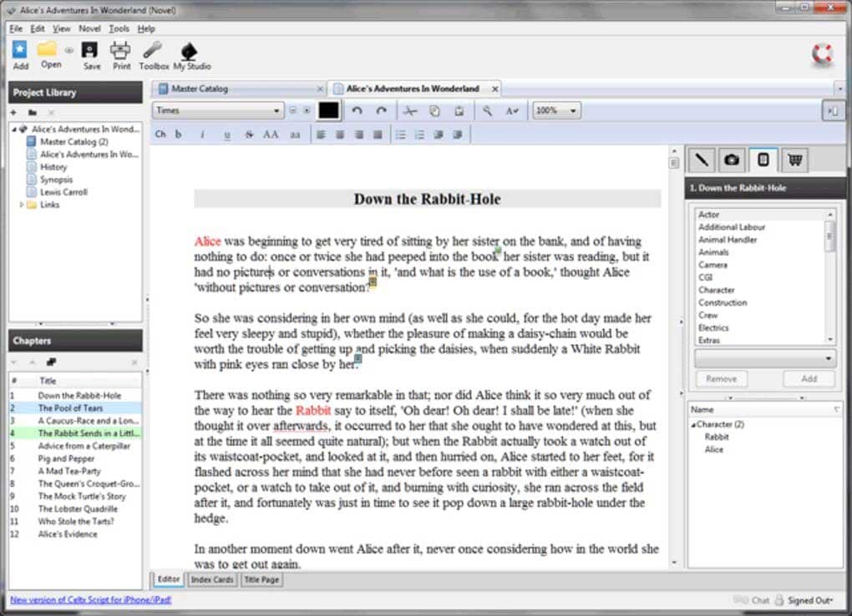Click the black text color swatch
Viewport: 852px width, 616px height.
[x=329, y=111]
